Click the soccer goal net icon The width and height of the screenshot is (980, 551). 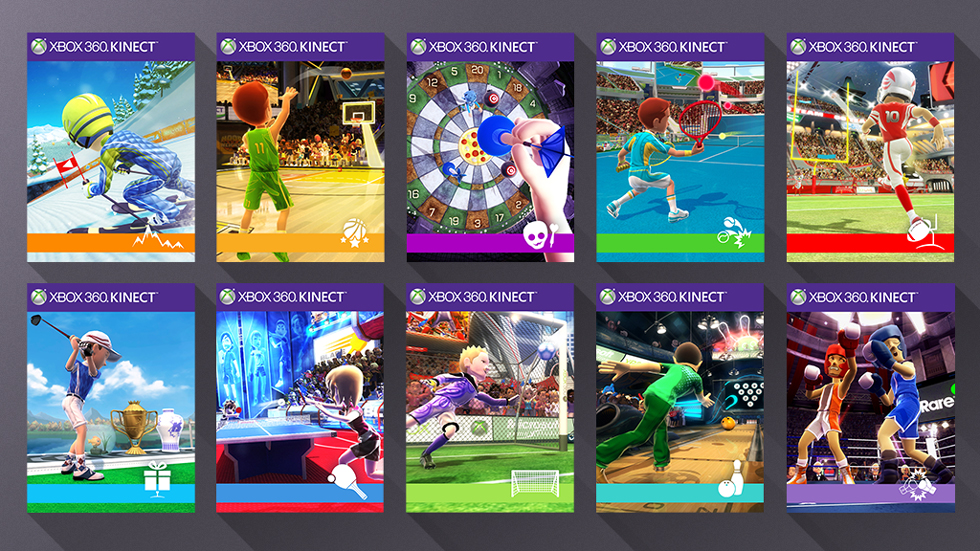pyautogui.click(x=535, y=484)
